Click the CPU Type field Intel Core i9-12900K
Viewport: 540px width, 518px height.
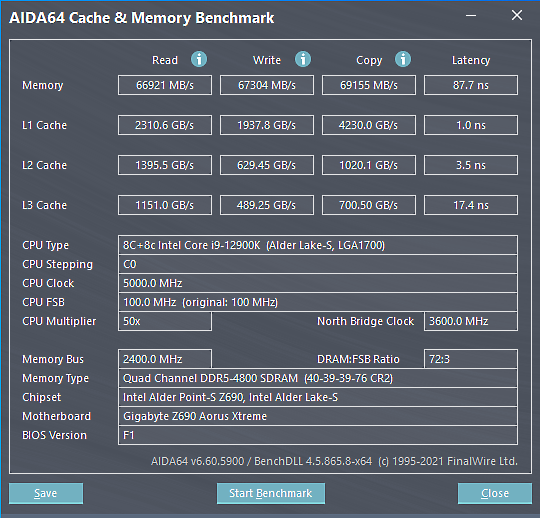pyautogui.click(x=318, y=245)
